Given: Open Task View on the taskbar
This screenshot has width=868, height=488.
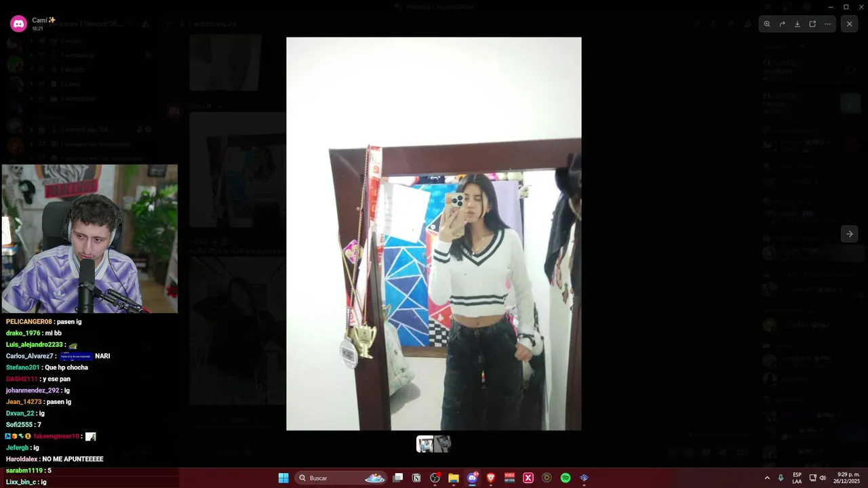Looking at the screenshot, I should point(398,478).
